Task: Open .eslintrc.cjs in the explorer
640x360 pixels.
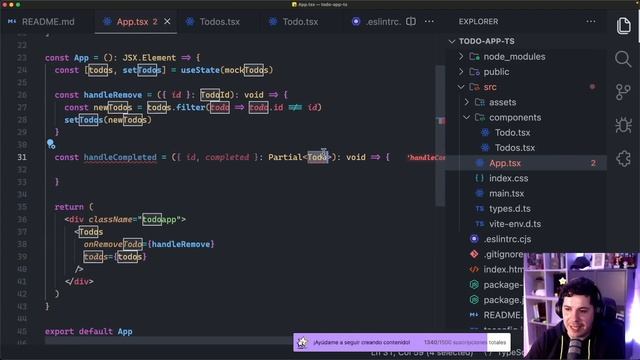Action: [x=507, y=239]
